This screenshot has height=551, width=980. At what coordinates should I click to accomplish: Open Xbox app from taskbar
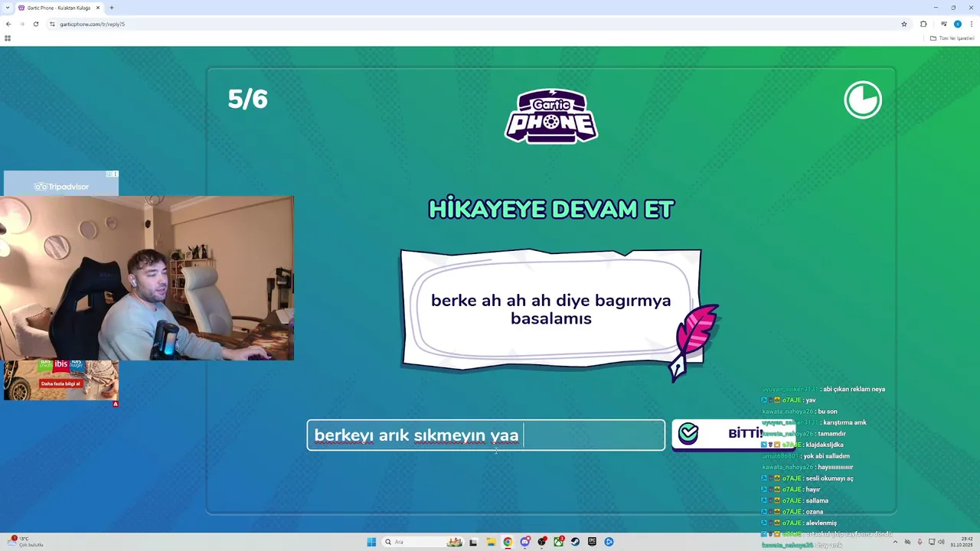coord(558,542)
